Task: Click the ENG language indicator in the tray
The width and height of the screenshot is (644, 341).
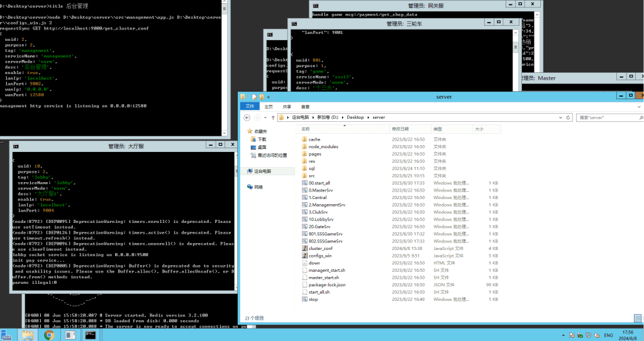Action: click(609, 335)
